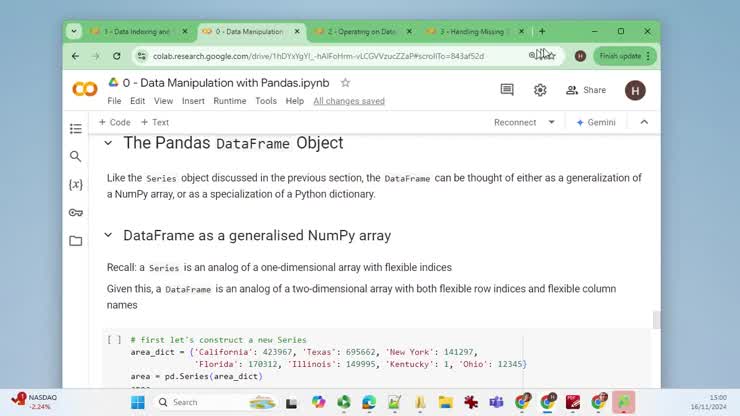Open the NASDAQ widget on the taskbar
740x416 pixels.
34,401
